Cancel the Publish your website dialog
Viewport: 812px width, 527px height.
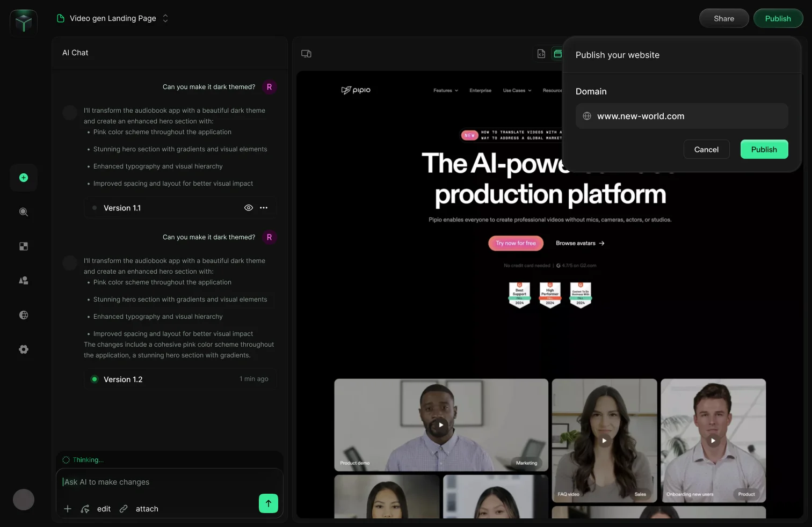click(x=706, y=149)
